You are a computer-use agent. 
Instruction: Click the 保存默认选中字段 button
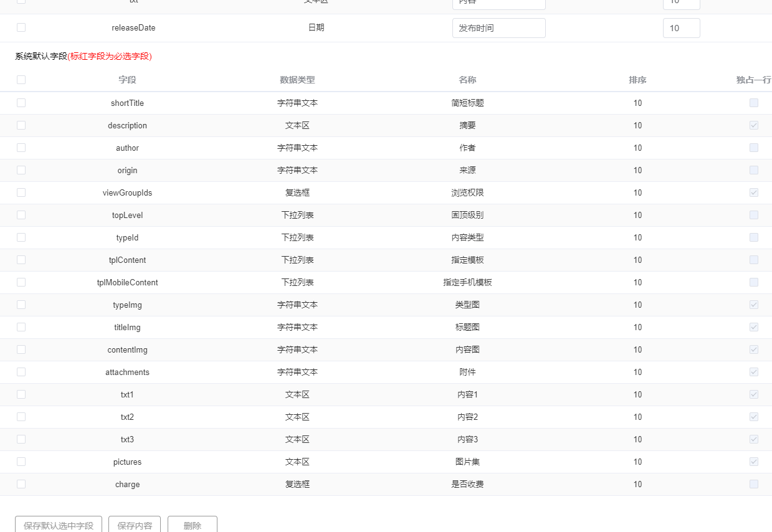59,525
